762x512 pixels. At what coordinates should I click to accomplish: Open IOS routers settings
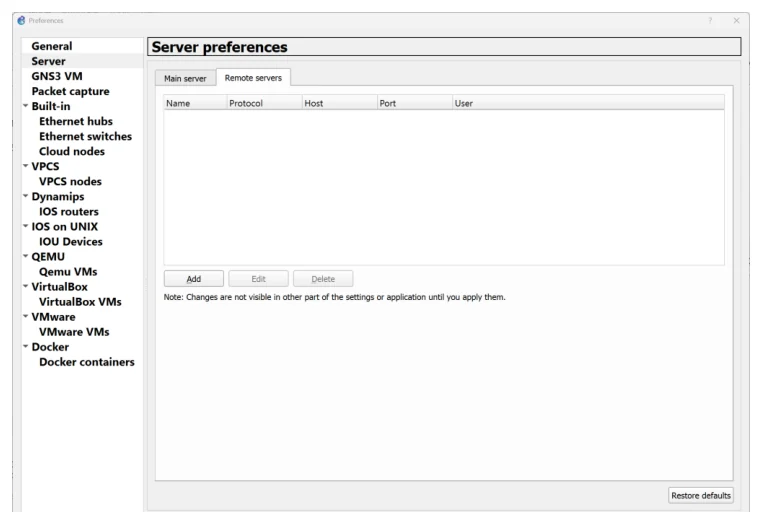pyautogui.click(x=69, y=212)
